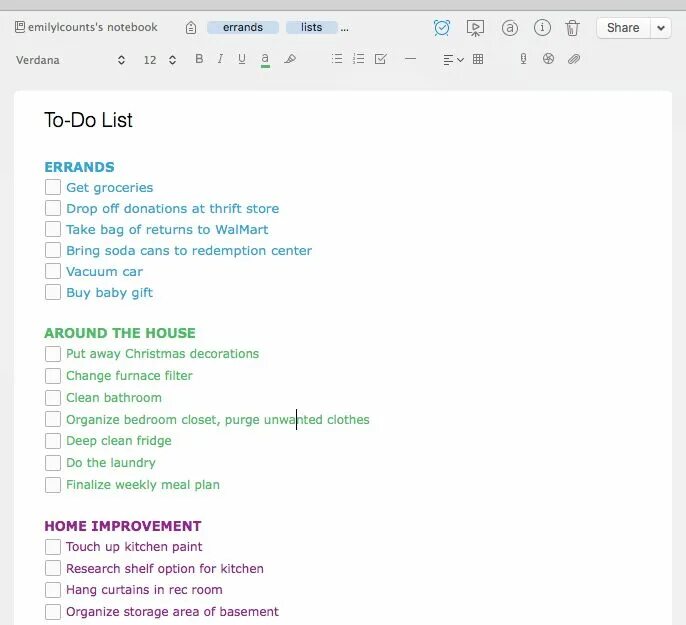The width and height of the screenshot is (686, 625).
Task: Start presentation mode icon
Action: pos(475,28)
